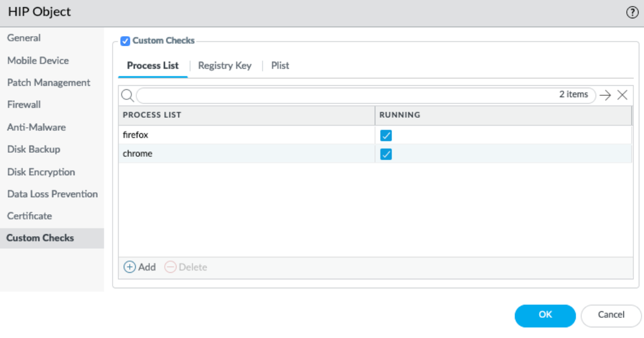This screenshot has height=338, width=644.
Task: Go to Anti-Malware settings
Action: pos(36,127)
